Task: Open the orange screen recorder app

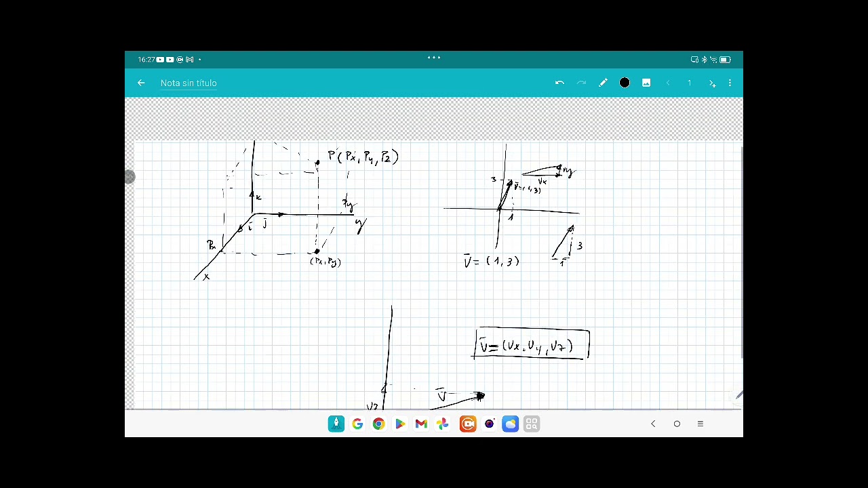Action: 468,424
